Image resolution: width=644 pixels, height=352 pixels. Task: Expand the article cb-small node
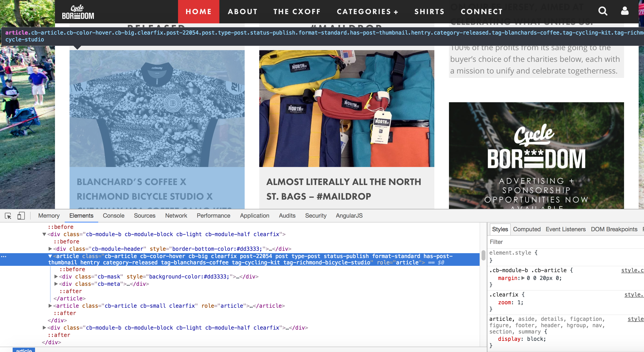coord(50,306)
